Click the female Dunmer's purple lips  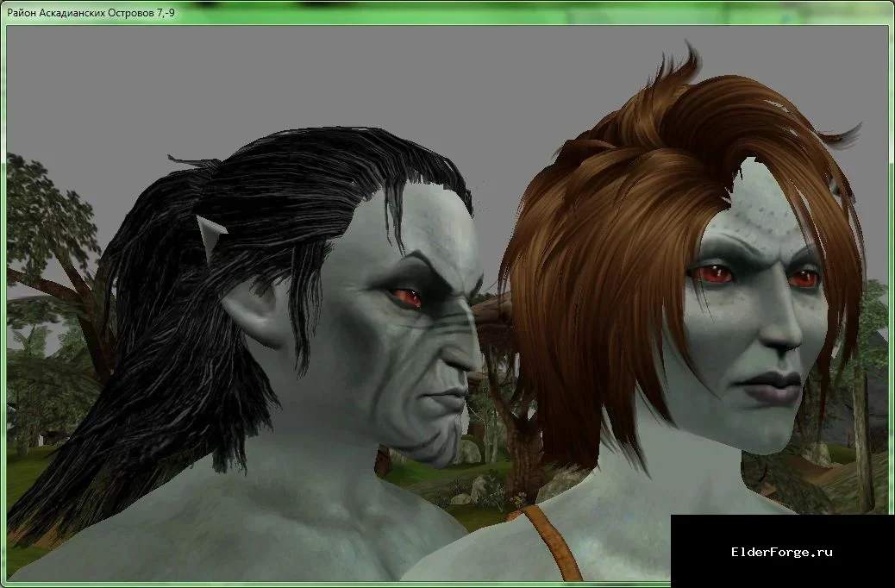click(767, 386)
